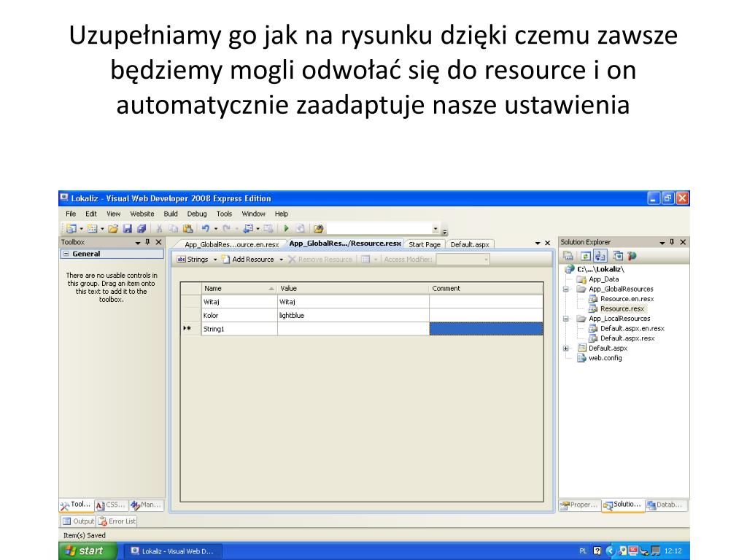The image size is (747, 560).
Task: Click the Copy Web Site icon
Action: (x=618, y=256)
